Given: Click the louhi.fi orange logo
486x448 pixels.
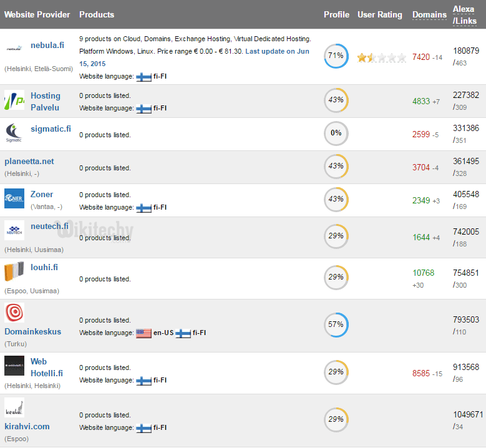Looking at the screenshot, I should pyautogui.click(x=14, y=272).
